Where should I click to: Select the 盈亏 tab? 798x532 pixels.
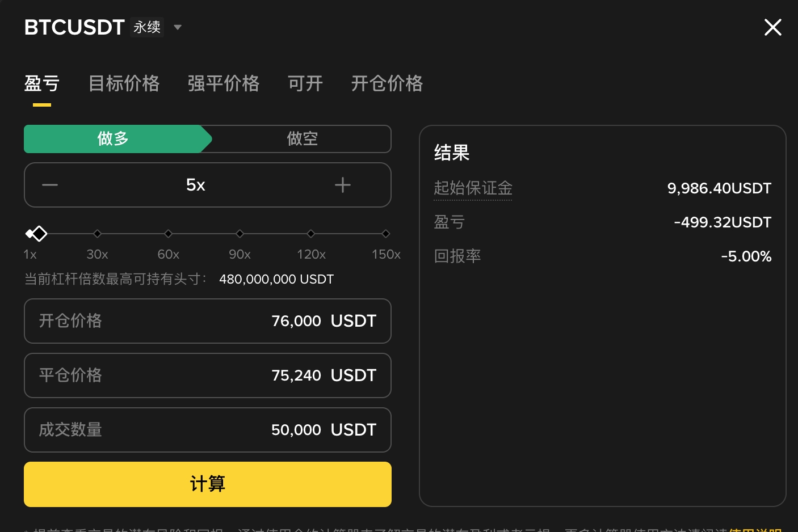(x=42, y=83)
